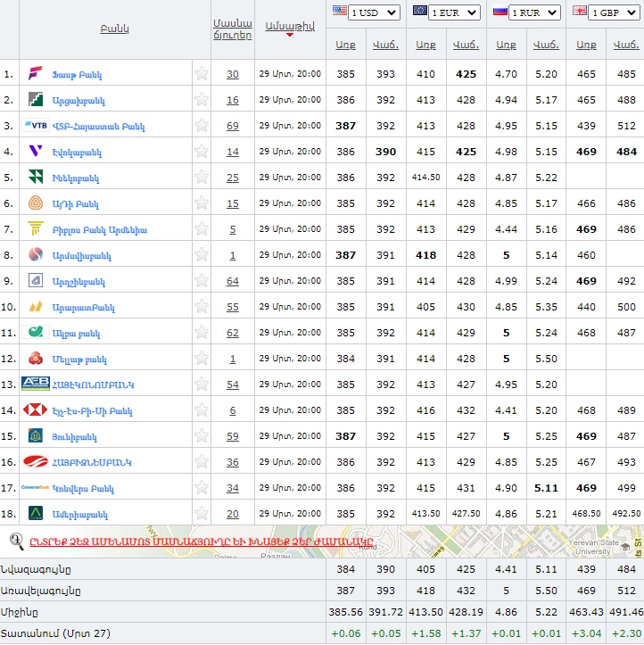Viewport: 644px width, 645px height.
Task: Click the Unibank logo in row 15
Action: 36,435
